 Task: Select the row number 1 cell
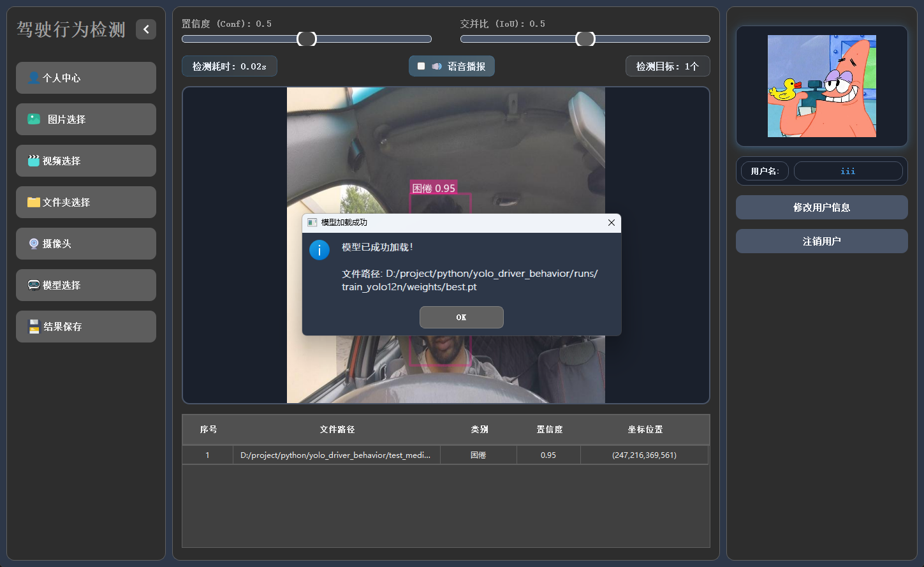208,455
